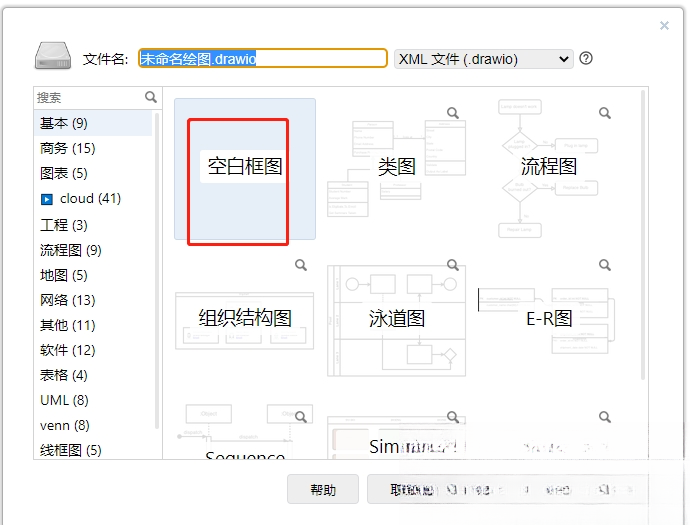Viewport: 690px width, 525px height.
Task: Click the search magnifier in template search box
Action: 151,97
